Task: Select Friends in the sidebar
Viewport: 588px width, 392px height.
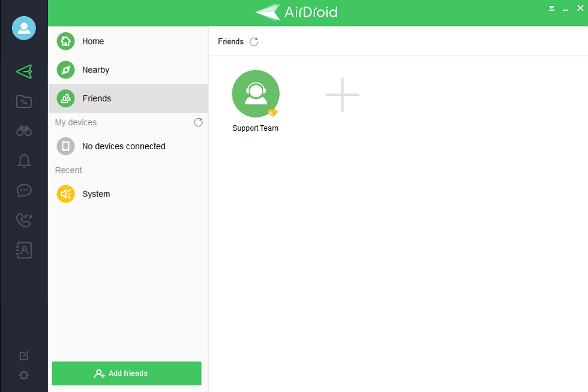Action: [x=128, y=98]
